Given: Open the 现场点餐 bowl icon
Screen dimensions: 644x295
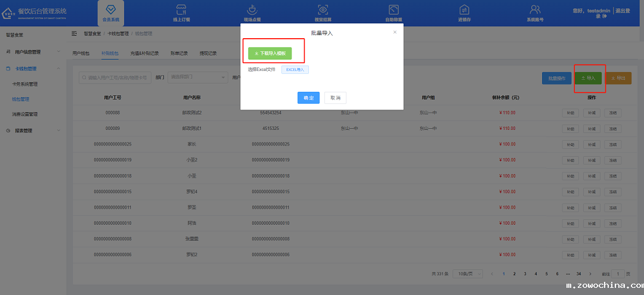Looking at the screenshot, I should click(252, 9).
